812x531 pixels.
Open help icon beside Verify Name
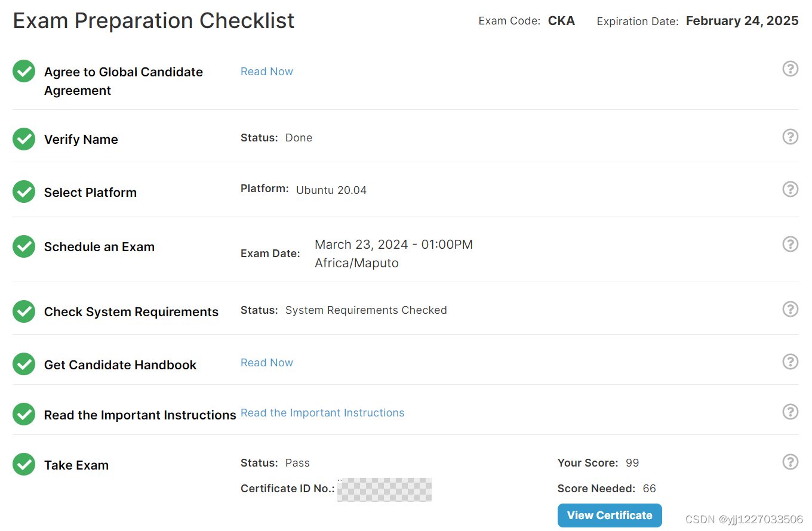pyautogui.click(x=790, y=137)
